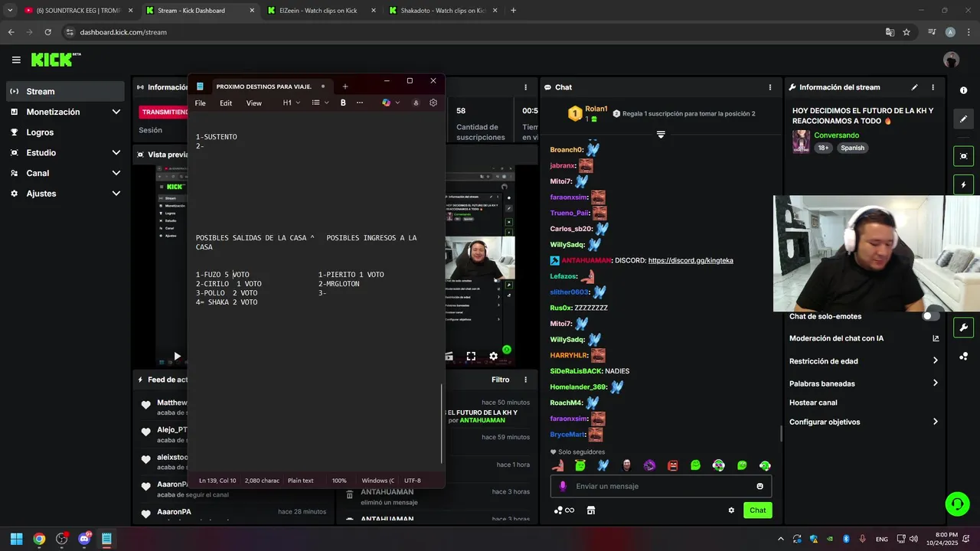Open Notepad settings gear
The height and width of the screenshot is (551, 980).
tap(433, 103)
